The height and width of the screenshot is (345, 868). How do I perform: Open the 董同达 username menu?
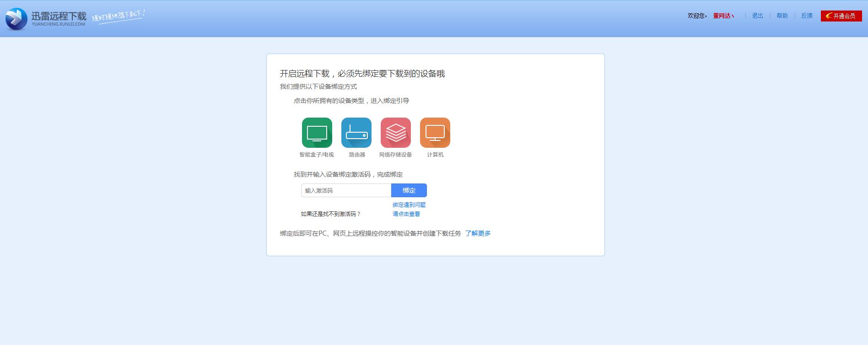pos(723,16)
